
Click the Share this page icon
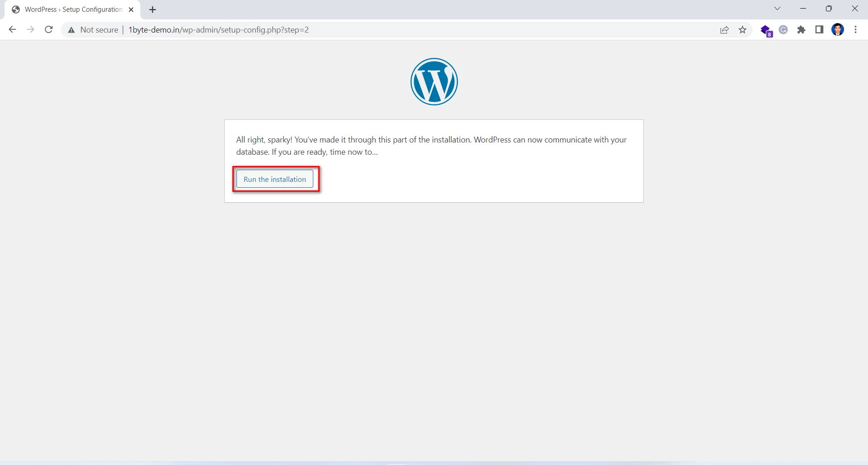tap(725, 29)
